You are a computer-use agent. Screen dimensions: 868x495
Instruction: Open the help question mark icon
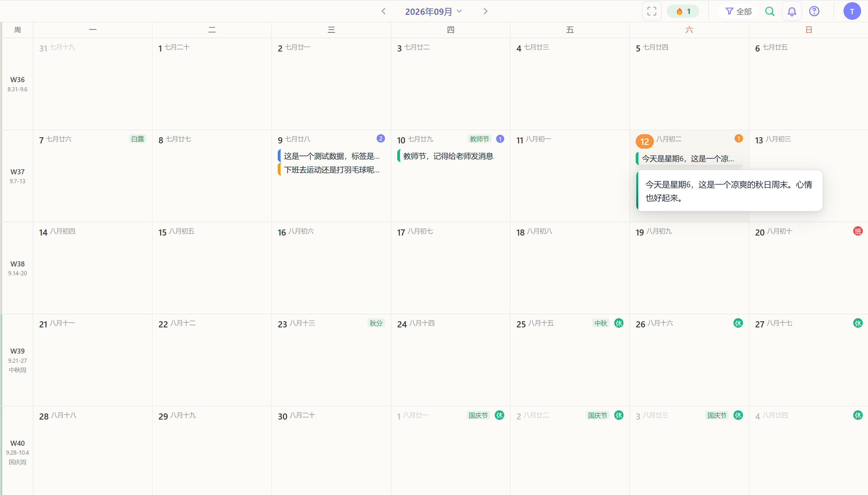[x=814, y=11]
